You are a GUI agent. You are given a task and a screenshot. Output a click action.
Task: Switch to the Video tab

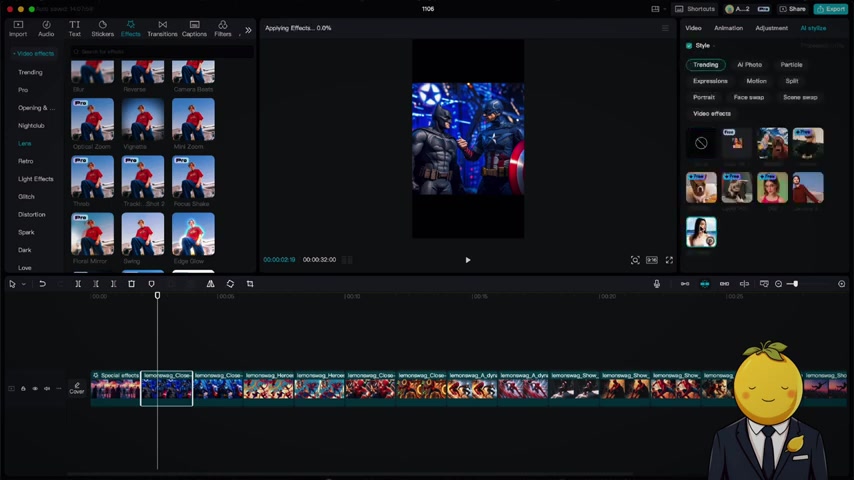tap(693, 28)
